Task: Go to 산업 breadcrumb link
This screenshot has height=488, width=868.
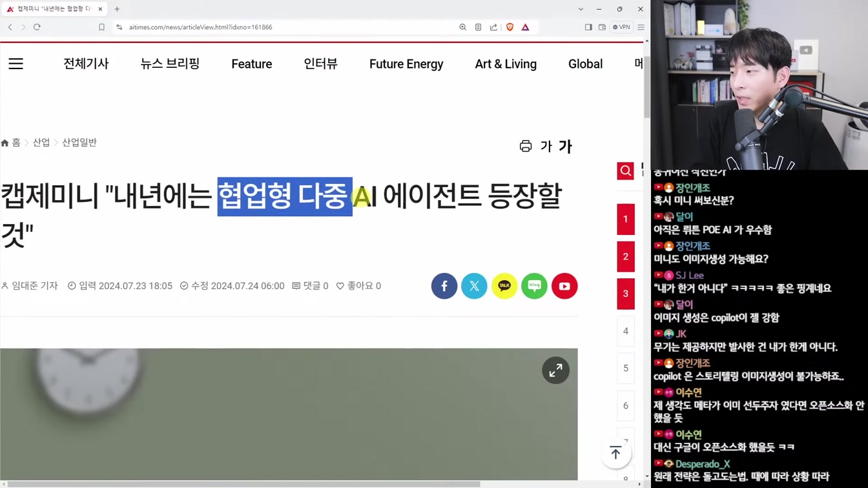Action: 41,143
